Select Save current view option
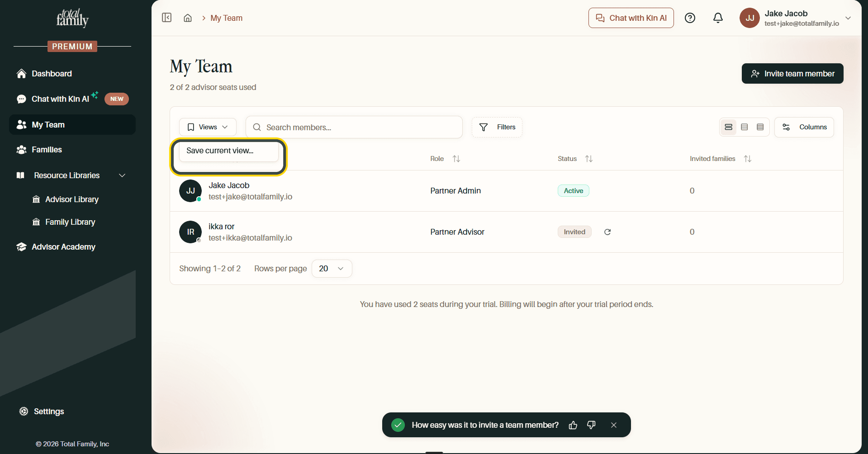The image size is (868, 454). [229, 151]
